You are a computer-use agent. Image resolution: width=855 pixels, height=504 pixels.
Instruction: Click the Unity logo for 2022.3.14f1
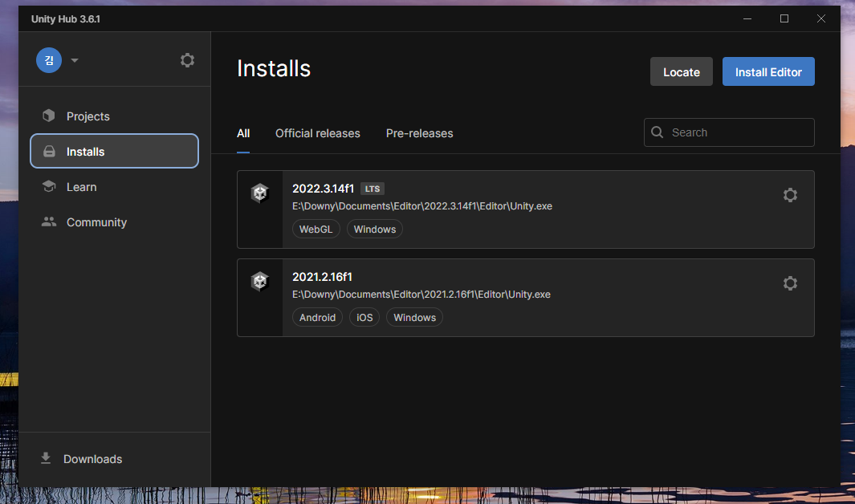(x=260, y=193)
